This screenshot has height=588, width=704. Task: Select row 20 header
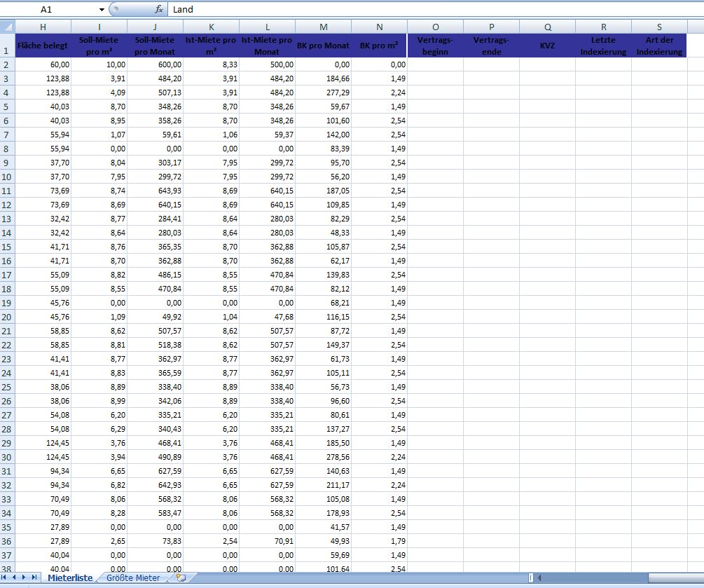point(7,317)
